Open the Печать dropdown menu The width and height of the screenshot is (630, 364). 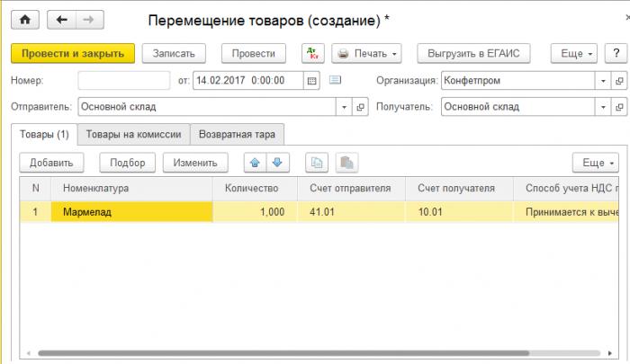(x=366, y=53)
